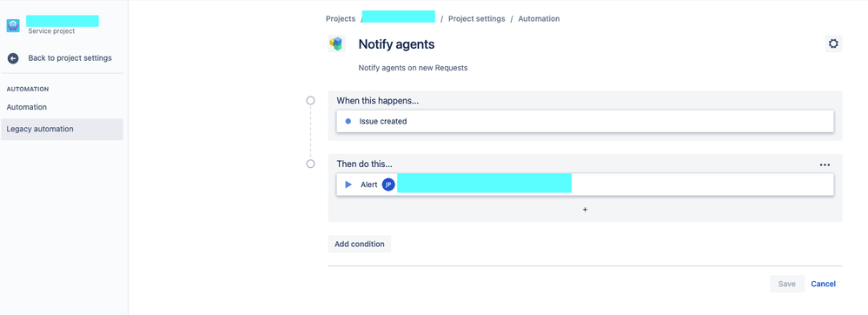Image resolution: width=868 pixels, height=315 pixels.
Task: Open Automation in the sidebar
Action: tap(27, 107)
